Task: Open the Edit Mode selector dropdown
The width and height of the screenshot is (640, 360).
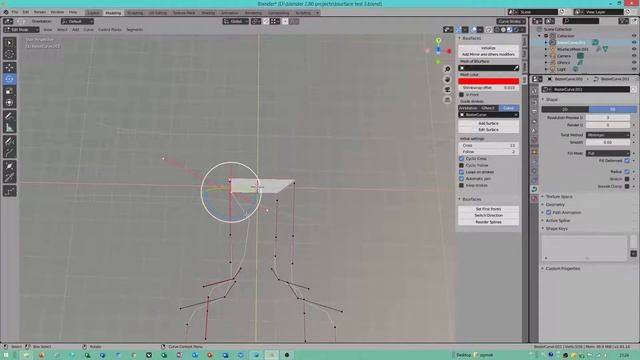Action: [21, 30]
